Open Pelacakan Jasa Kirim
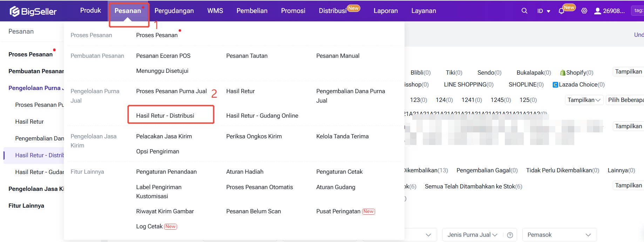Viewport: 644px width, 242px height. 164,136
